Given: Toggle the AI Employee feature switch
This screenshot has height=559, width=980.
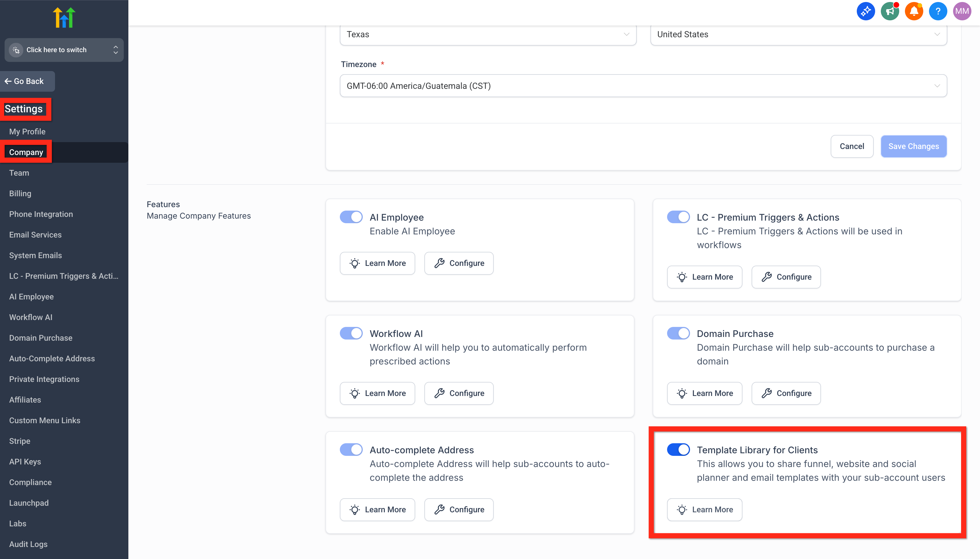Looking at the screenshot, I should point(351,217).
